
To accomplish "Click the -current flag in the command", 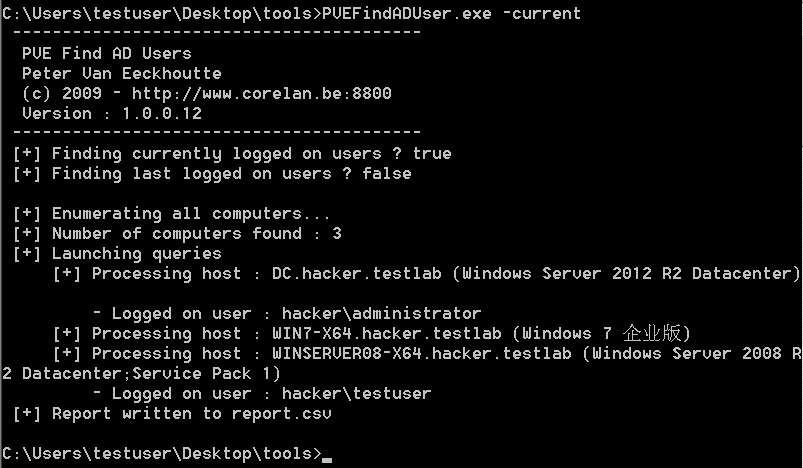I will pyautogui.click(x=546, y=13).
